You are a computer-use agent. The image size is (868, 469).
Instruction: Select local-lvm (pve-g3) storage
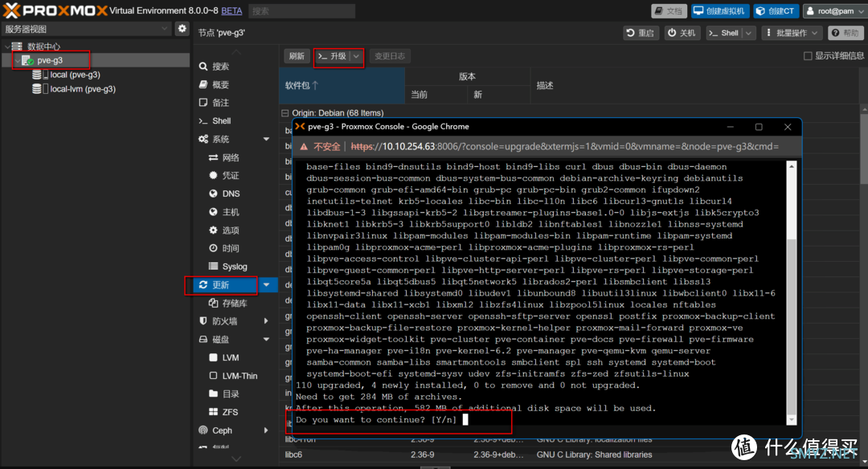(x=83, y=89)
